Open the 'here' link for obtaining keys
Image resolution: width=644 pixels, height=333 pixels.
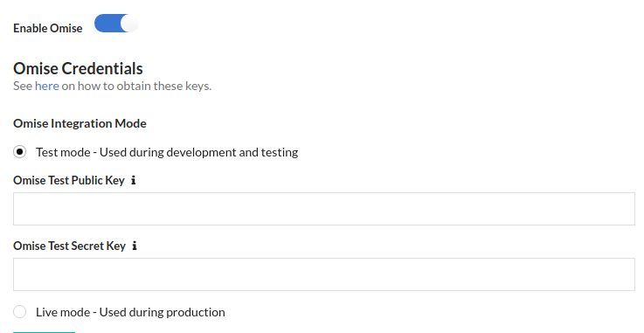coord(47,86)
